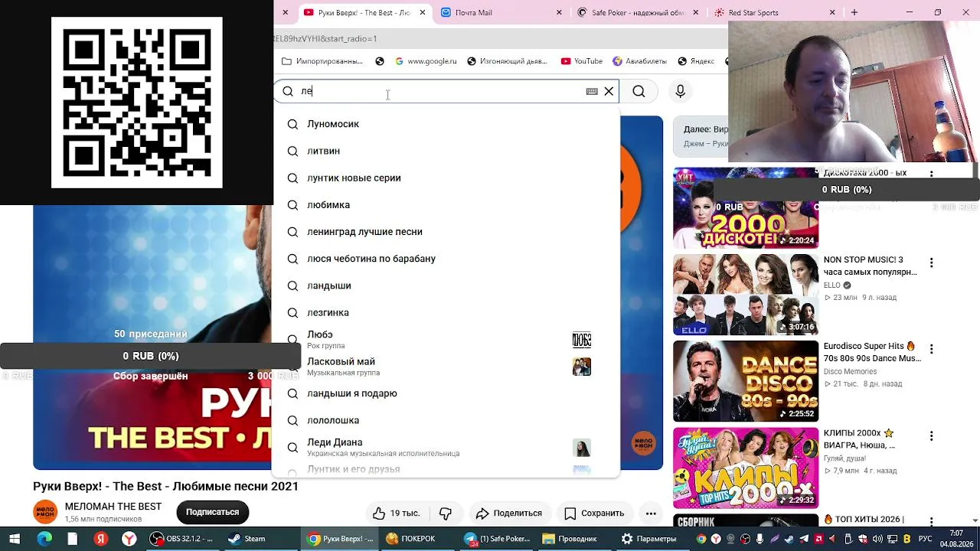
Task: Choose the Леди Диана suggestion
Action: coord(446,447)
